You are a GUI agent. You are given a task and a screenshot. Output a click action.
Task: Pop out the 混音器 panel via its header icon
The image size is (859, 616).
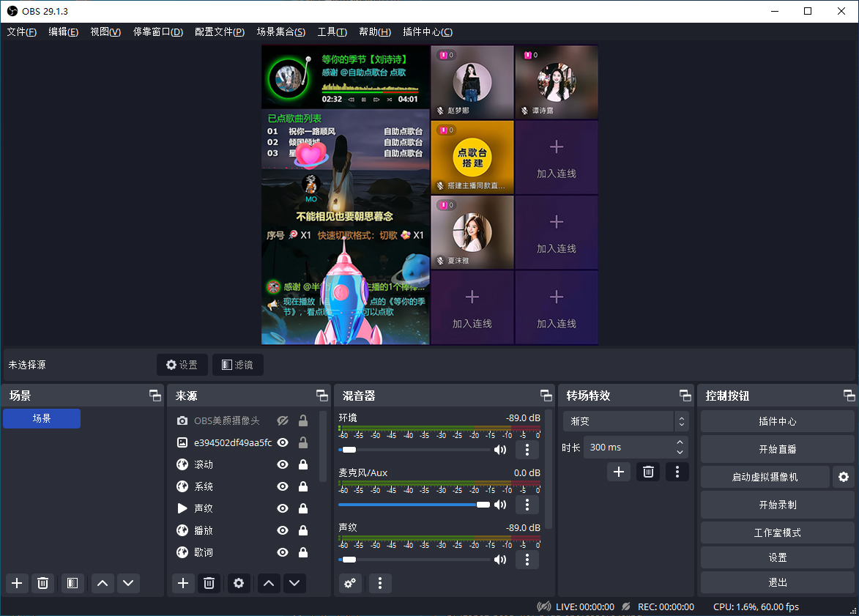(546, 395)
